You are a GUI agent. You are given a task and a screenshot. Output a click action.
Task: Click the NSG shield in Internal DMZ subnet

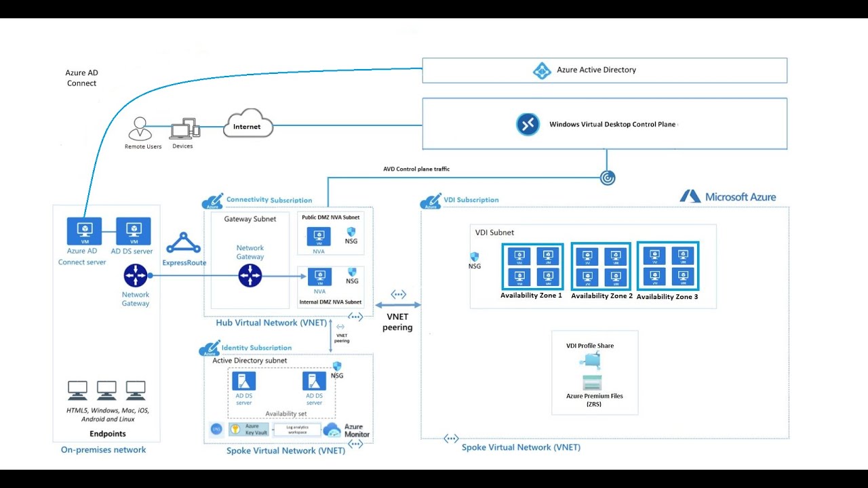pyautogui.click(x=351, y=272)
